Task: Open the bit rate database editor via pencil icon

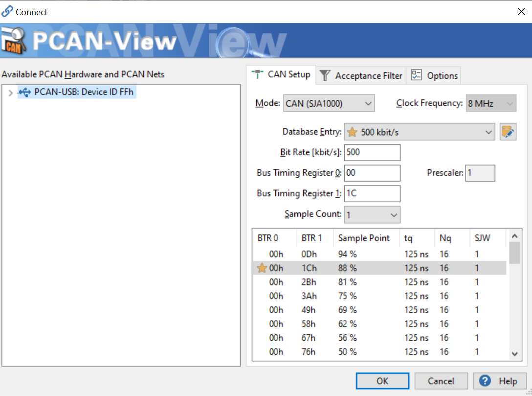Action: click(508, 132)
